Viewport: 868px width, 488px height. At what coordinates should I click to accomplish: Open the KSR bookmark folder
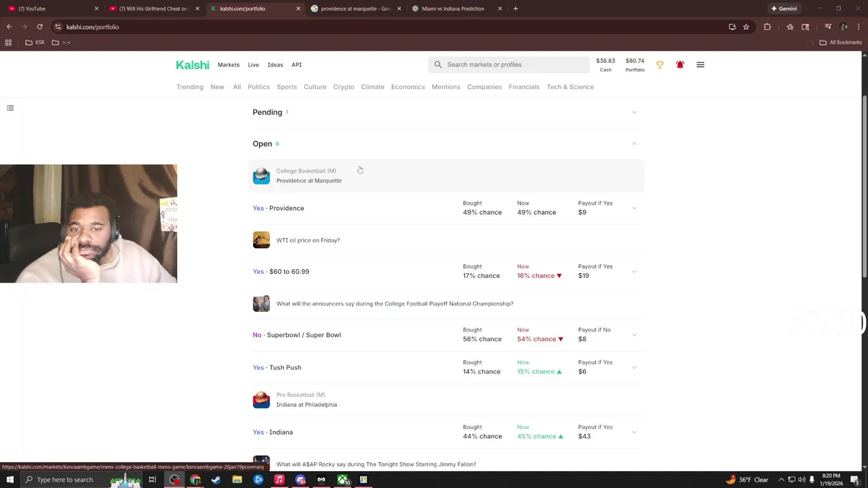35,42
